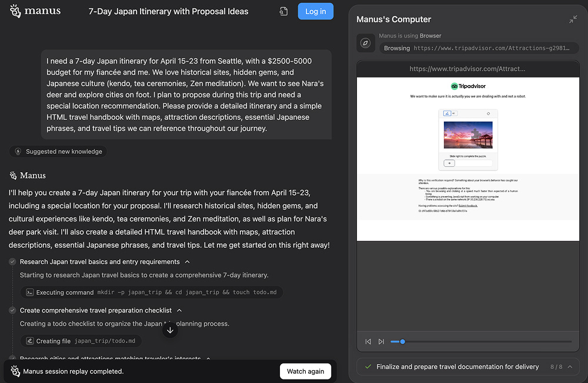Click the green check in Finalize task bar
Viewport: 588px width, 383px height.
tap(368, 367)
